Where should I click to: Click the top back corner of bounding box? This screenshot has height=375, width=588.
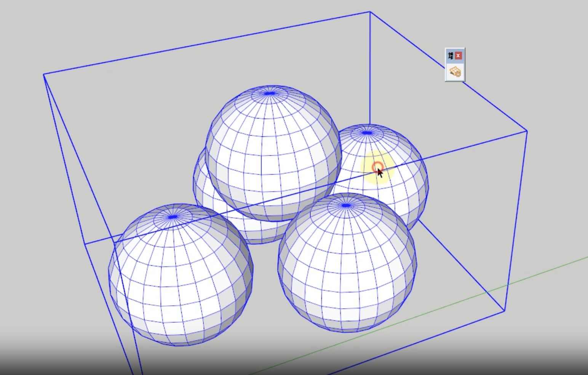[x=370, y=12]
